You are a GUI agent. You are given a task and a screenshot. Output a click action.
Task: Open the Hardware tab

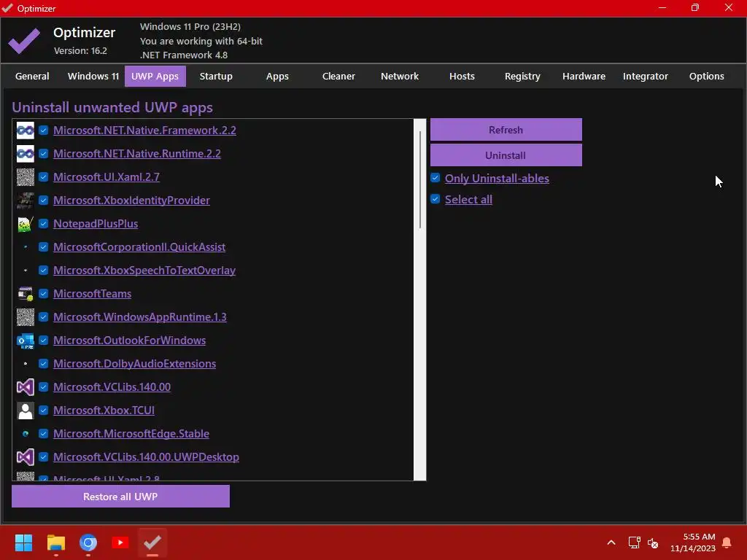(584, 76)
